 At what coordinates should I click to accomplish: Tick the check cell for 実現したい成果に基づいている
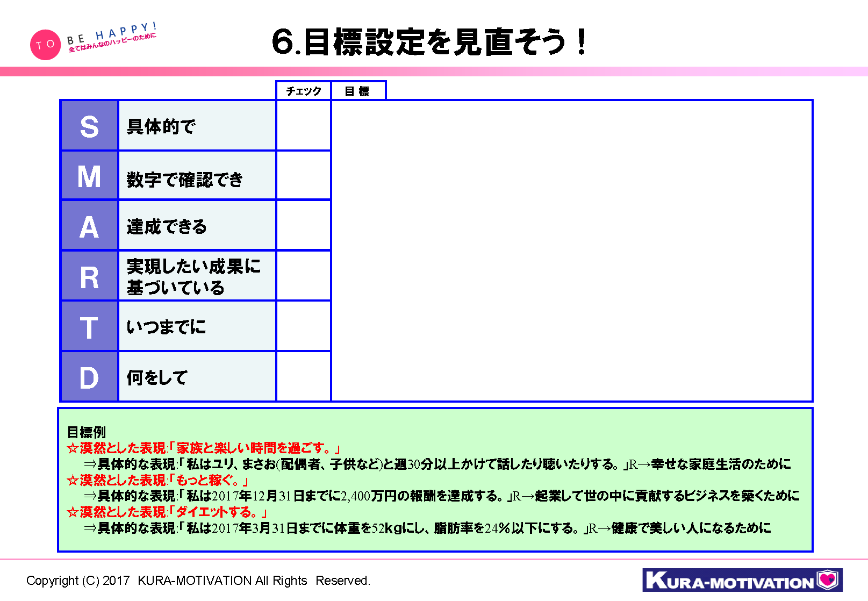point(303,276)
